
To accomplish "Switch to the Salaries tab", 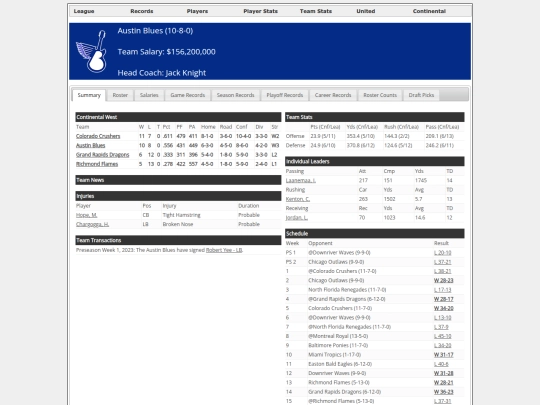I will [149, 95].
